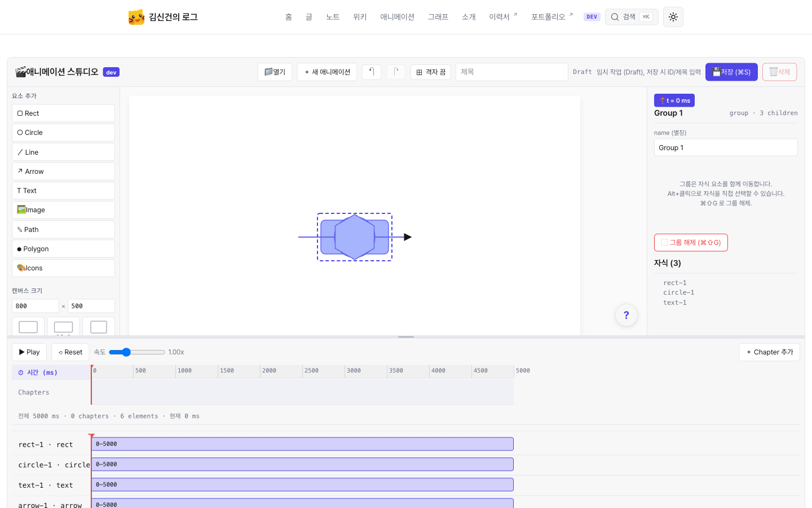Toggle the light/dark theme sun icon
Viewport: 812px width, 508px height.
[673, 17]
